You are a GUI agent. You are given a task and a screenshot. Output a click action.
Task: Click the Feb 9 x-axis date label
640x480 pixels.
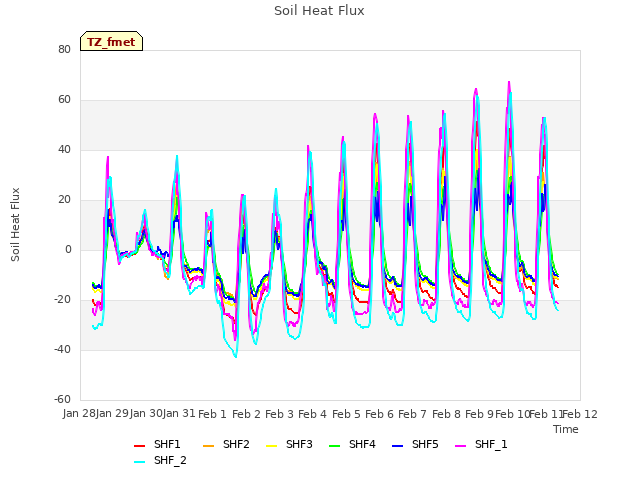(x=479, y=414)
